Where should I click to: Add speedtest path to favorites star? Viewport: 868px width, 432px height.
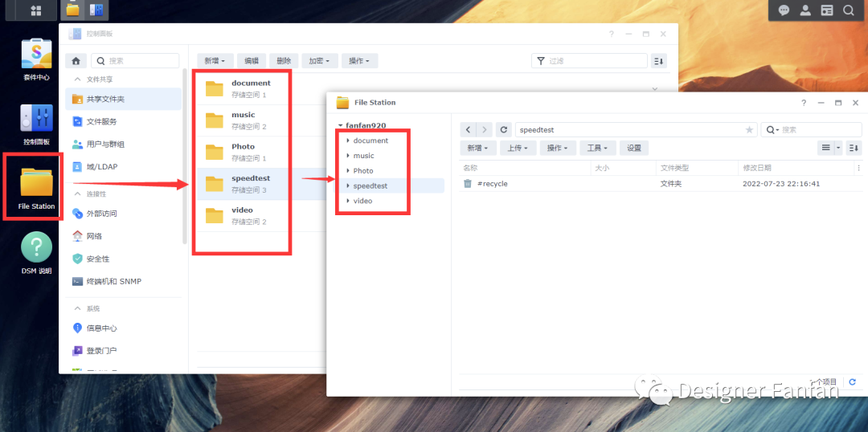pyautogui.click(x=750, y=130)
